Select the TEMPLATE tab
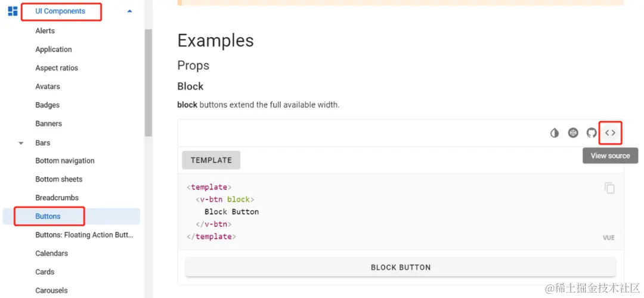644x298 pixels. tap(211, 160)
